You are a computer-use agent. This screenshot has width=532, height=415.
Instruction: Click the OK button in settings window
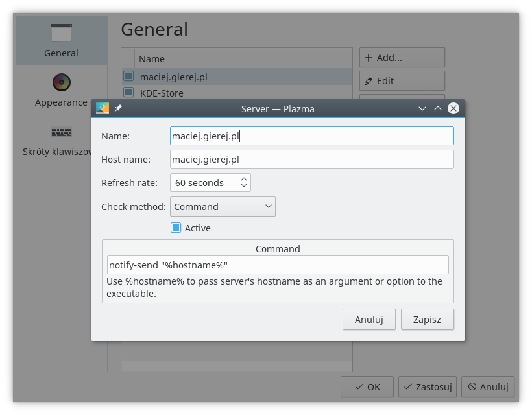click(367, 387)
